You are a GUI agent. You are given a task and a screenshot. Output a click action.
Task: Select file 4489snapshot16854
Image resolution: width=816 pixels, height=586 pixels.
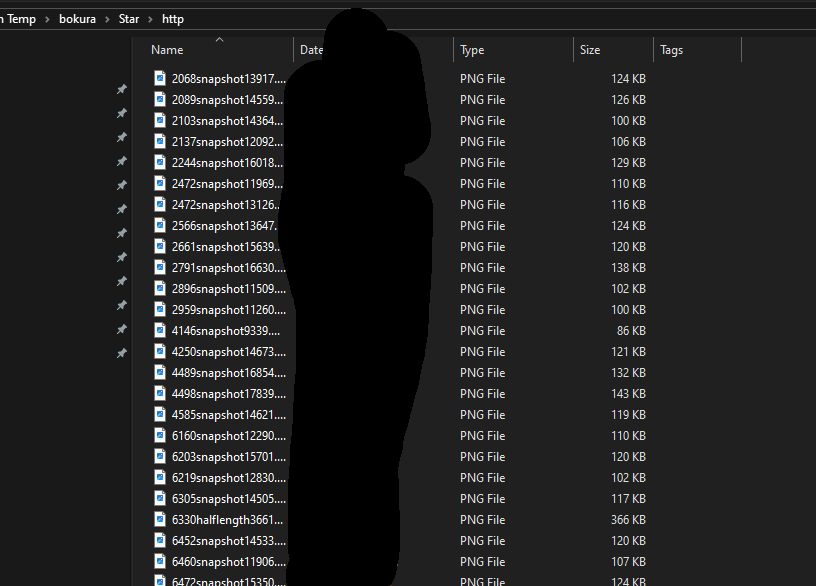pyautogui.click(x=229, y=373)
